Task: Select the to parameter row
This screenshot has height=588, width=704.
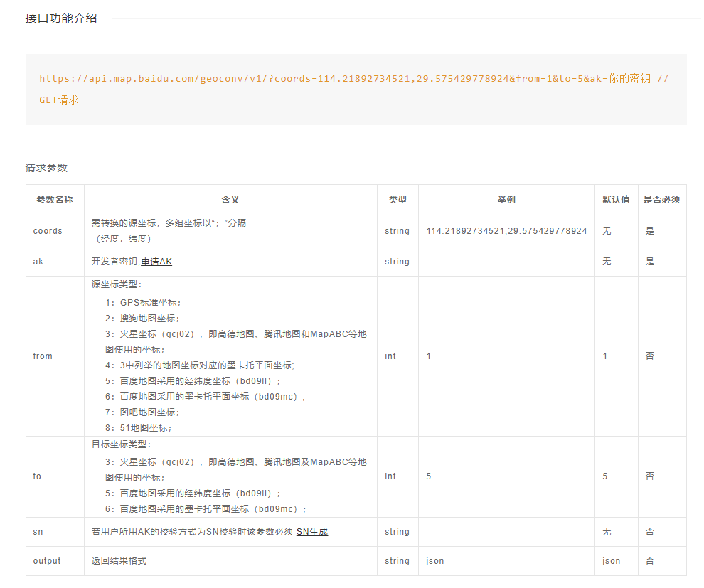Action: (x=37, y=476)
